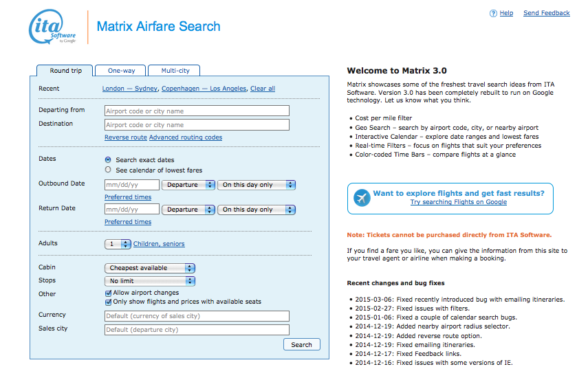Click the 'Departing from' input field
The image size is (588, 380).
point(197,111)
